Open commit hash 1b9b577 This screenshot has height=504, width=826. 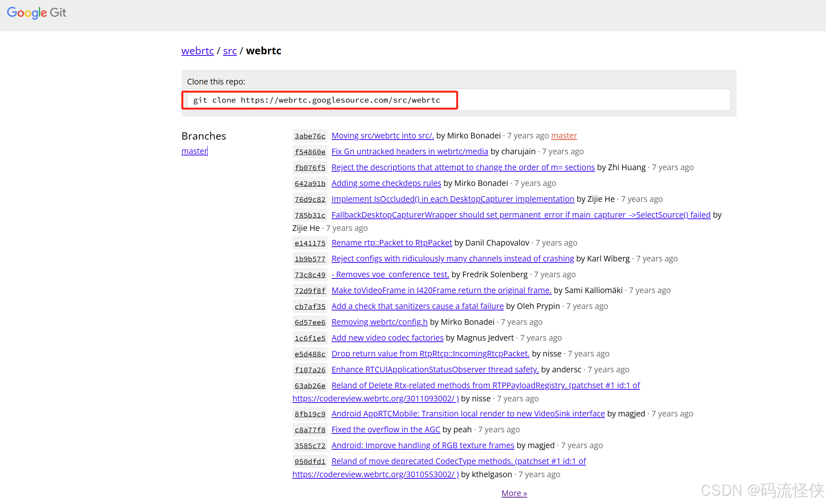[x=310, y=259]
